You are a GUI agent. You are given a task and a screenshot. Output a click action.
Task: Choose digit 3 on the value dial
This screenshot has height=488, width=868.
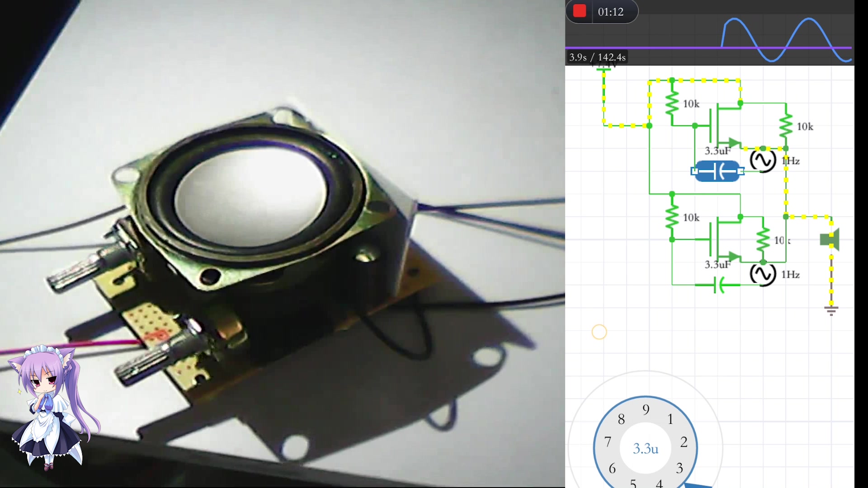tap(679, 468)
